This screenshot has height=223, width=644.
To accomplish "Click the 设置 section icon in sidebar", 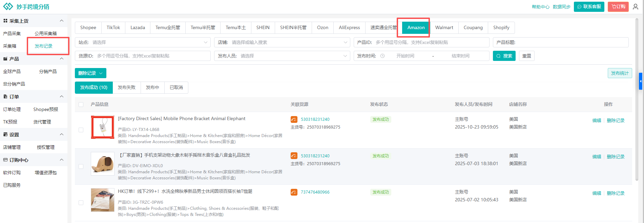I will pos(5,135).
